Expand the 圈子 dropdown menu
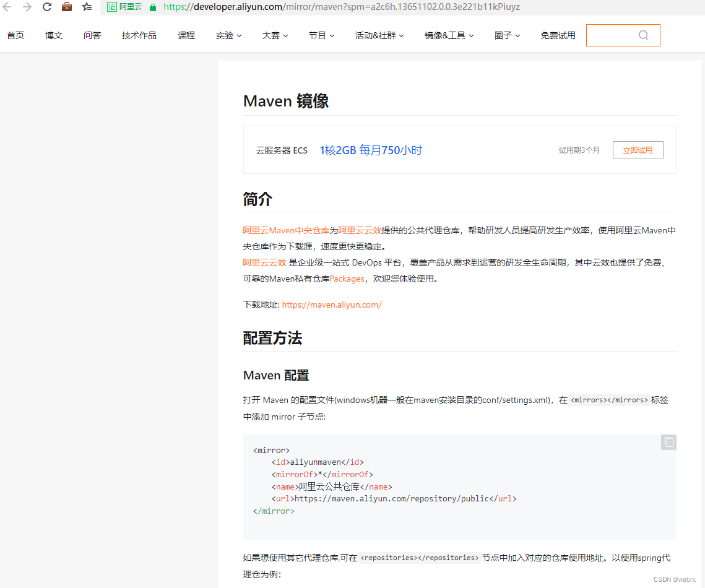The height and width of the screenshot is (588, 705). pos(507,35)
